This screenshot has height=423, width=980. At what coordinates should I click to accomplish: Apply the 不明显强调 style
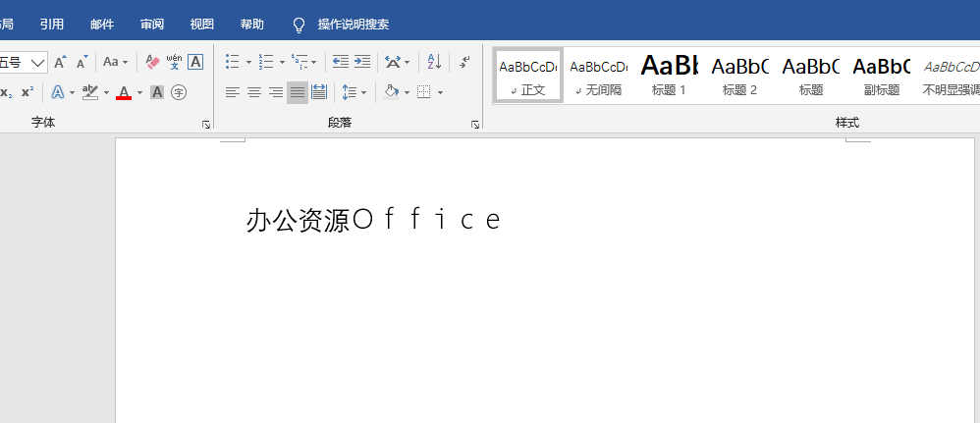tap(950, 75)
